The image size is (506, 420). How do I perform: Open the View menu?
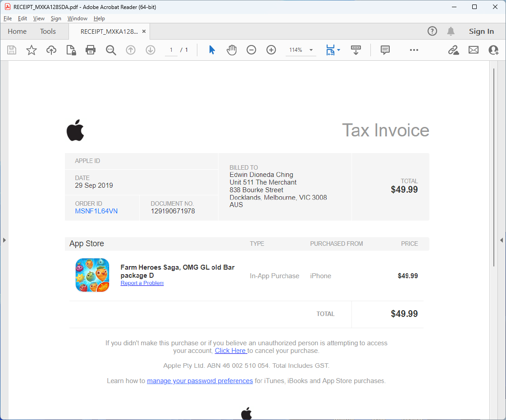coord(39,18)
